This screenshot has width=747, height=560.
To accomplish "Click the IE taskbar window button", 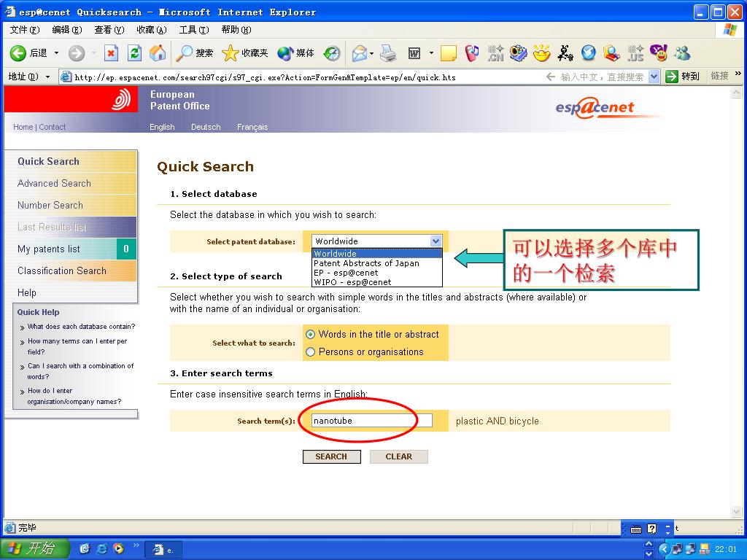I will coord(163,550).
